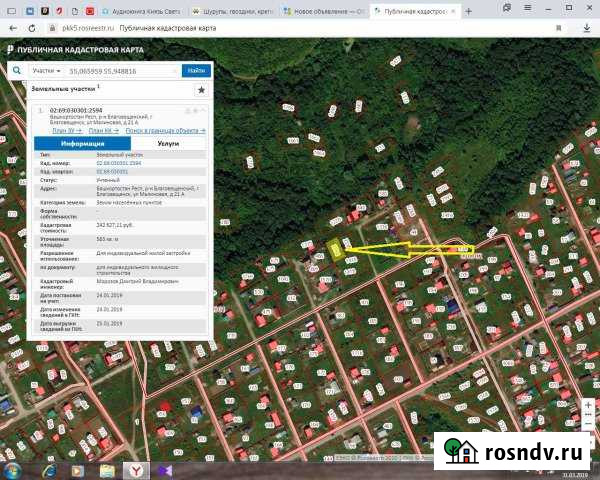Switch to the Услуги tab
600x480 pixels.
coord(168,144)
